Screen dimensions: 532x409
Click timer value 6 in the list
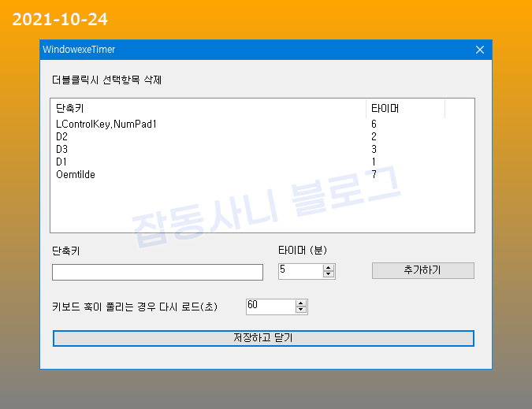click(x=374, y=125)
